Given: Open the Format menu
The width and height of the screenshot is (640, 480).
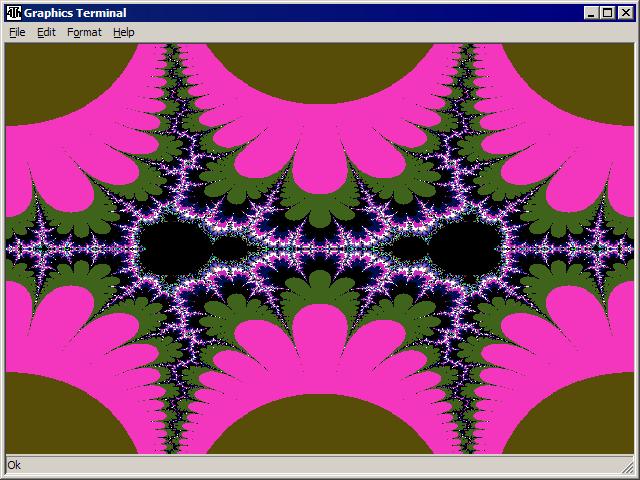Looking at the screenshot, I should (84, 32).
